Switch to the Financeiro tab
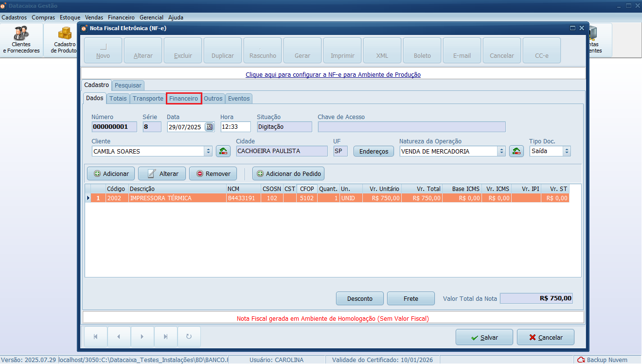Image resolution: width=642 pixels, height=364 pixels. pos(183,98)
